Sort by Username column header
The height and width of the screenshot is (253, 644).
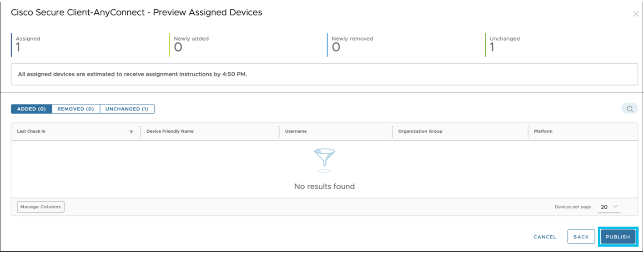coord(296,131)
